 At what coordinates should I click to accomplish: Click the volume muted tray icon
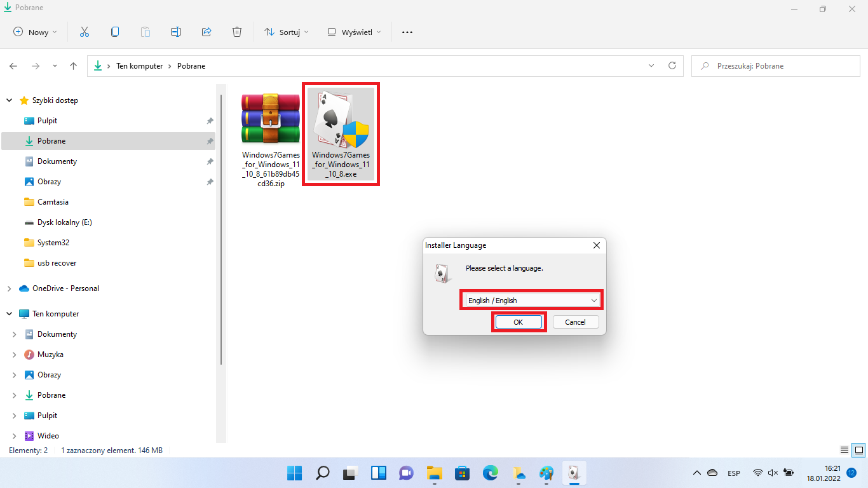click(x=773, y=473)
